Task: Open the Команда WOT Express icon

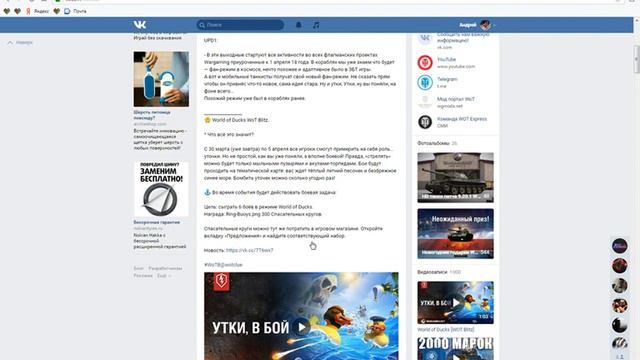Action: 425,122
